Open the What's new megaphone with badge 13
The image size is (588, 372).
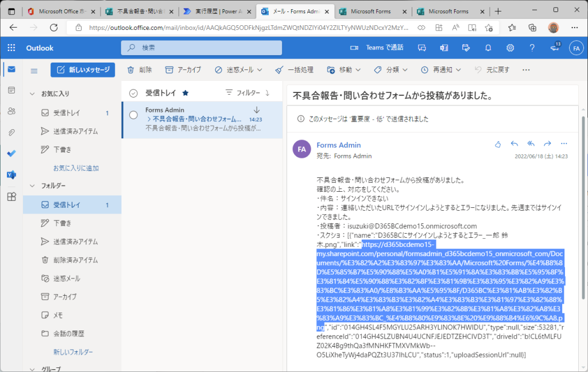pyautogui.click(x=555, y=48)
